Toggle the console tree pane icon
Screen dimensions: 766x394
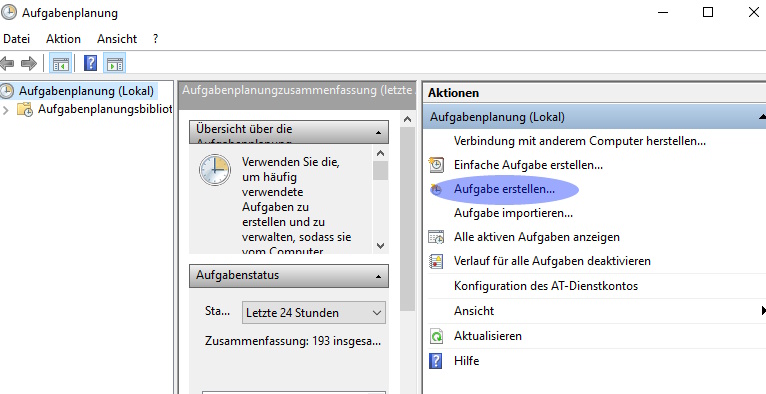pyautogui.click(x=61, y=63)
